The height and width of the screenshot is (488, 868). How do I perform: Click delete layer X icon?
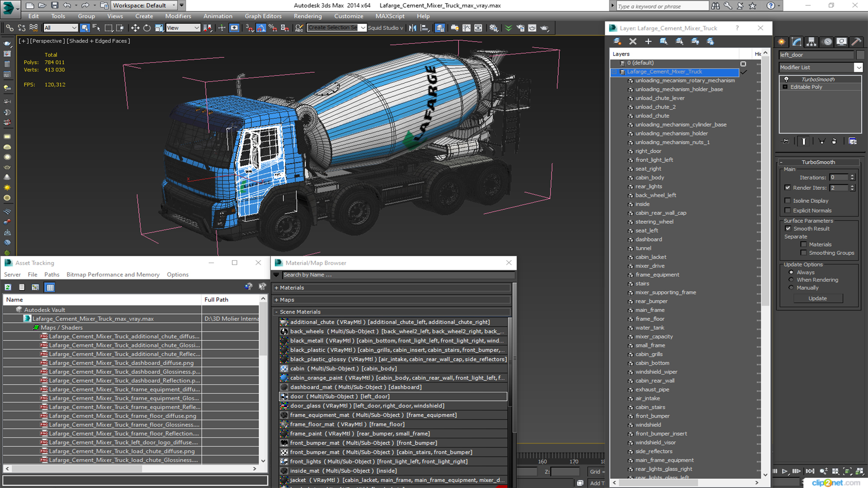coord(632,41)
